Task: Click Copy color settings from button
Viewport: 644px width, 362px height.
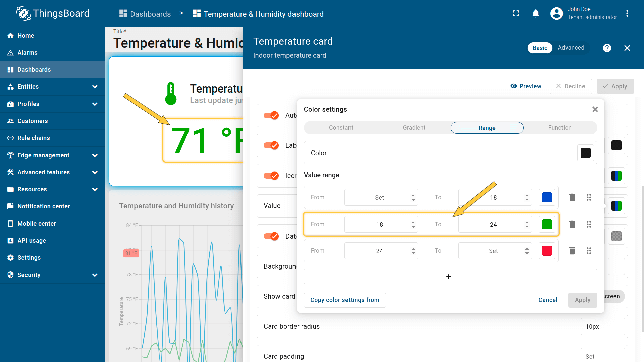Action: (344, 300)
